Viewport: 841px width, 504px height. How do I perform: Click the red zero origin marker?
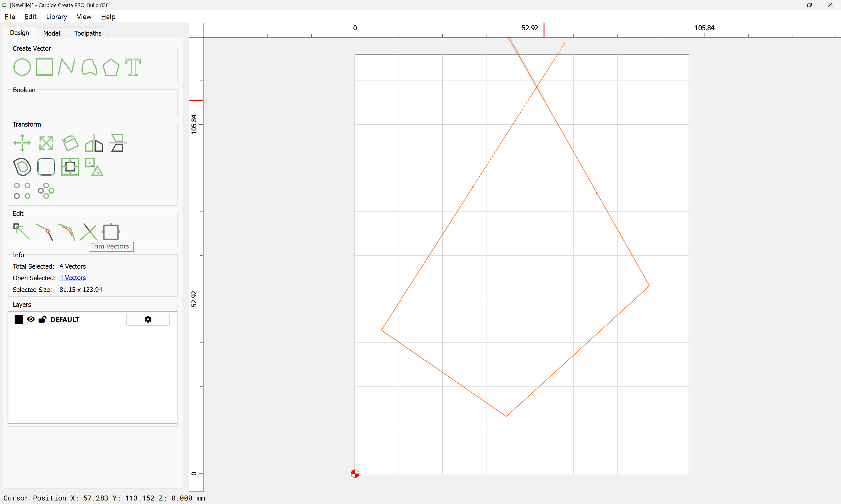[355, 473]
